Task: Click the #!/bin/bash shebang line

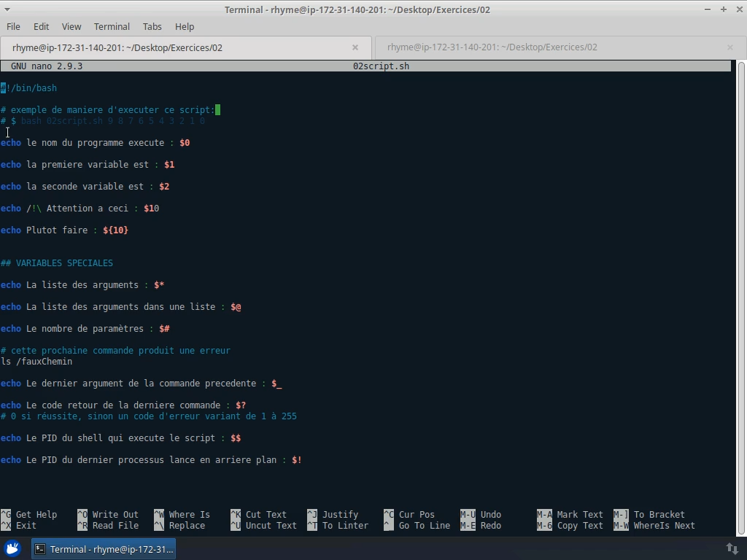Action: point(28,88)
